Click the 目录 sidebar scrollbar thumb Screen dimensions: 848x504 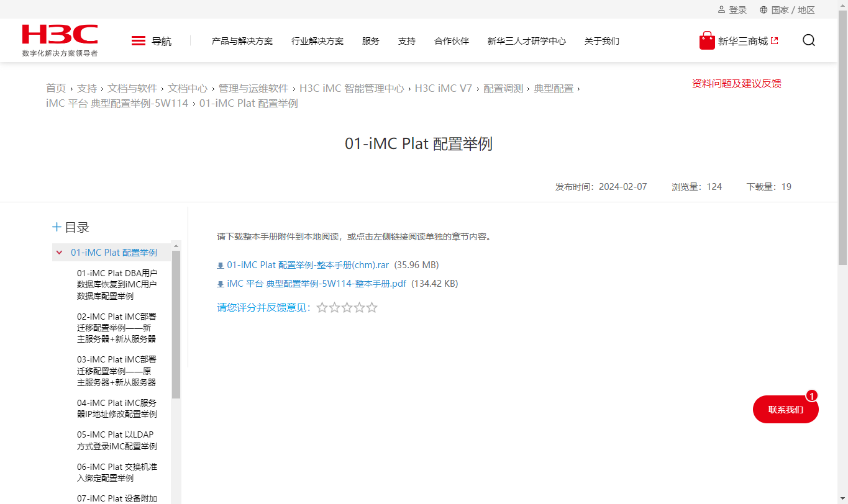[x=176, y=324]
